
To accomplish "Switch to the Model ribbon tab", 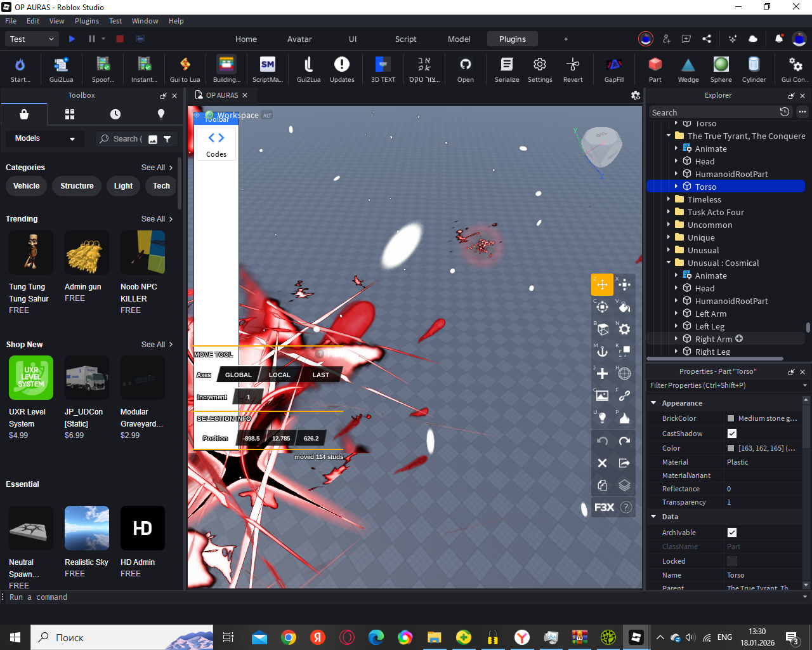I will 459,39.
